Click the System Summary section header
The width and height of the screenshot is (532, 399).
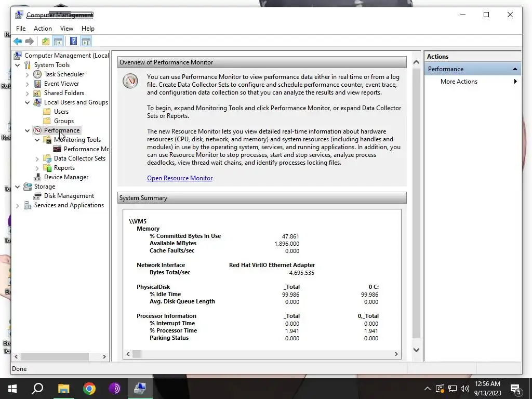coord(262,198)
